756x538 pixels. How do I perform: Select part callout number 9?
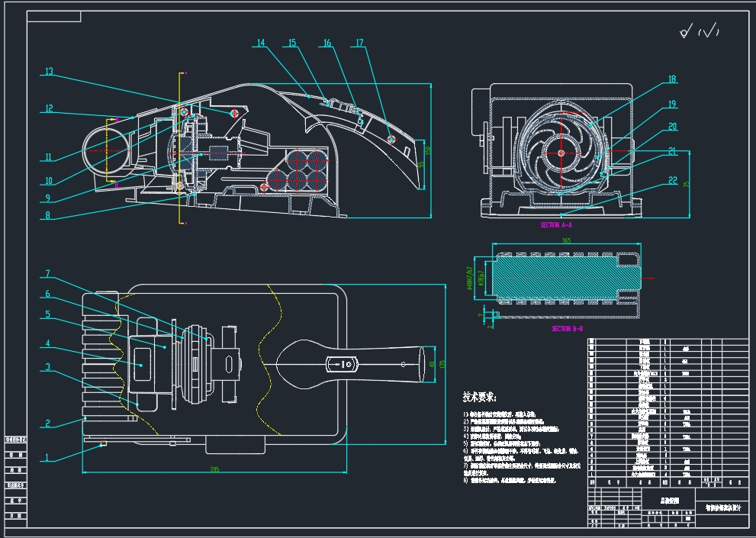pos(47,198)
